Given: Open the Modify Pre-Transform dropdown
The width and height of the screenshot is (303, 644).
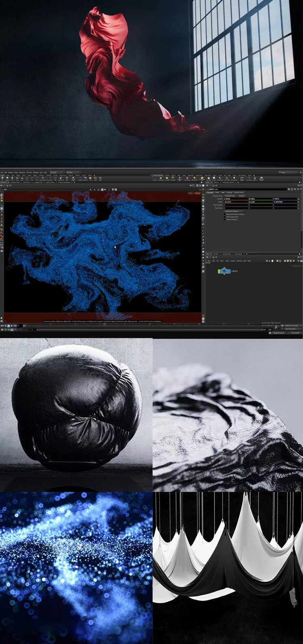Looking at the screenshot, I should click(234, 211).
